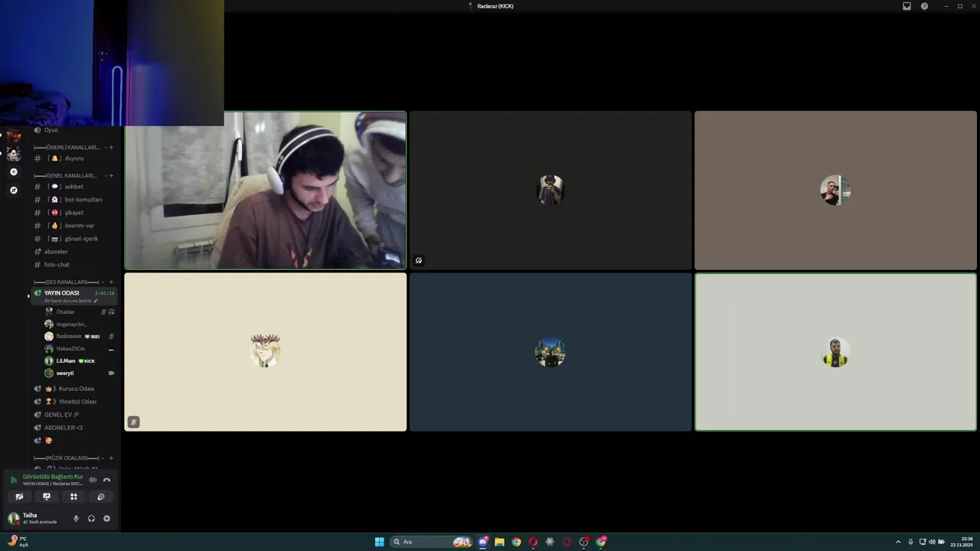
Task: Open the aboneler text channel
Action: click(x=73, y=252)
